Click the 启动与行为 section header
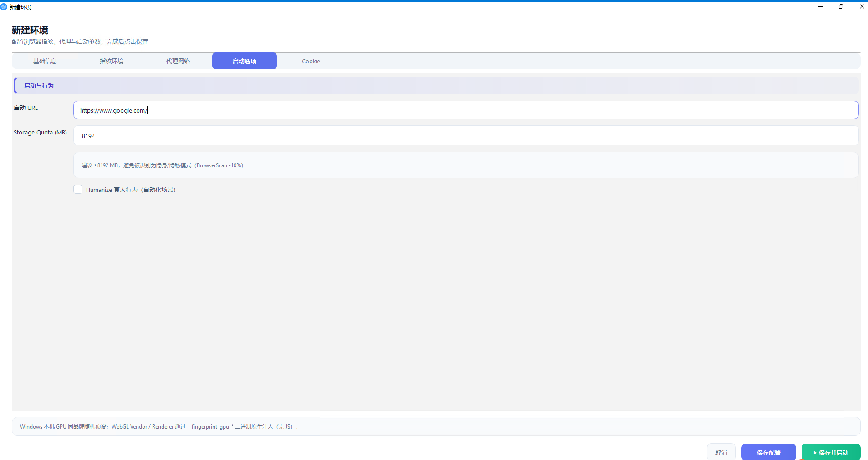The width and height of the screenshot is (868, 460). [436, 86]
